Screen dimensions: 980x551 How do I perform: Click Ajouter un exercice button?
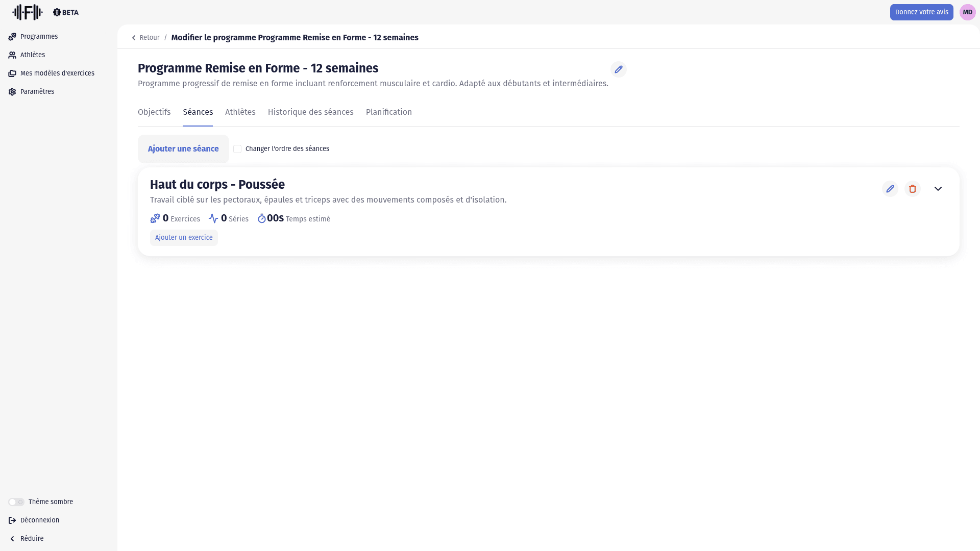point(184,238)
